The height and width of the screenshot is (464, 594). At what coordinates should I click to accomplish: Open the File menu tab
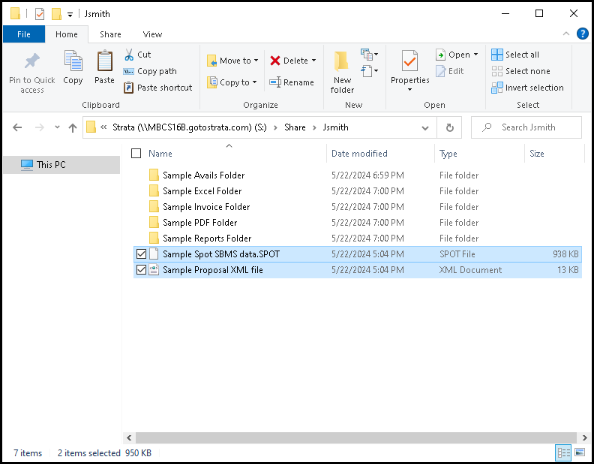coord(24,34)
